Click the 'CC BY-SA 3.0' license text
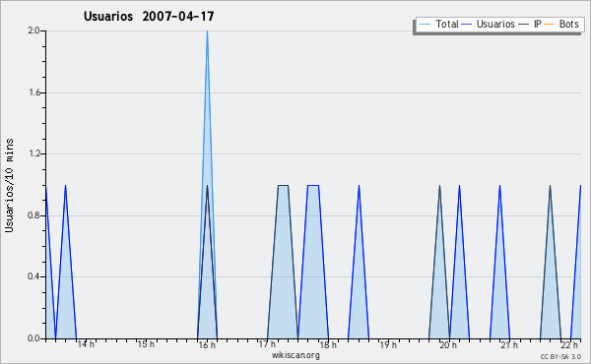Screen dimensions: 591x364 tap(560, 357)
